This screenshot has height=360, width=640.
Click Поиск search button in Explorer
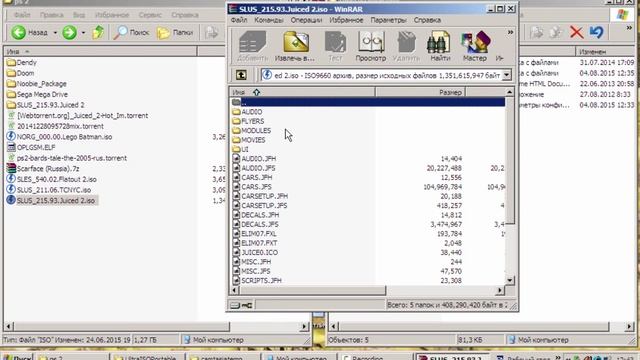pyautogui.click(x=131, y=32)
